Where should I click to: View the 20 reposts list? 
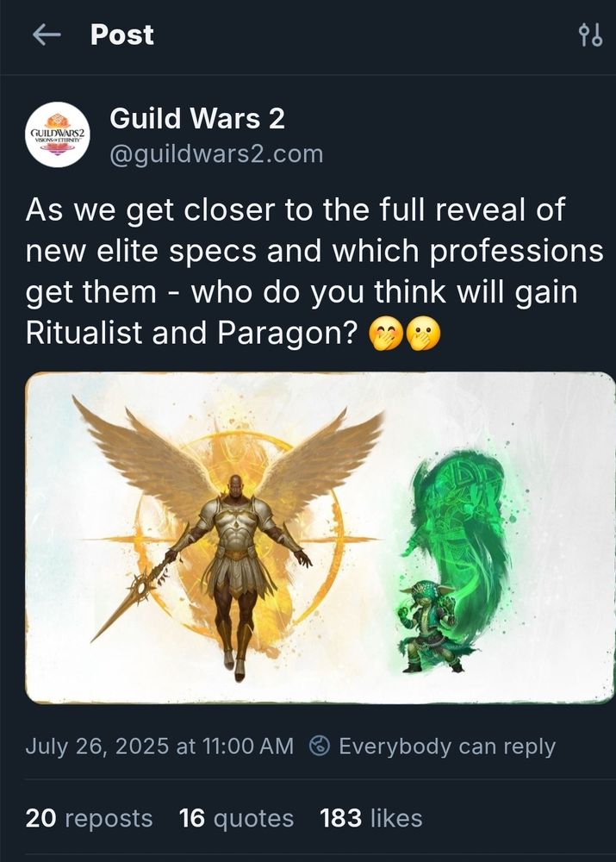click(x=89, y=818)
